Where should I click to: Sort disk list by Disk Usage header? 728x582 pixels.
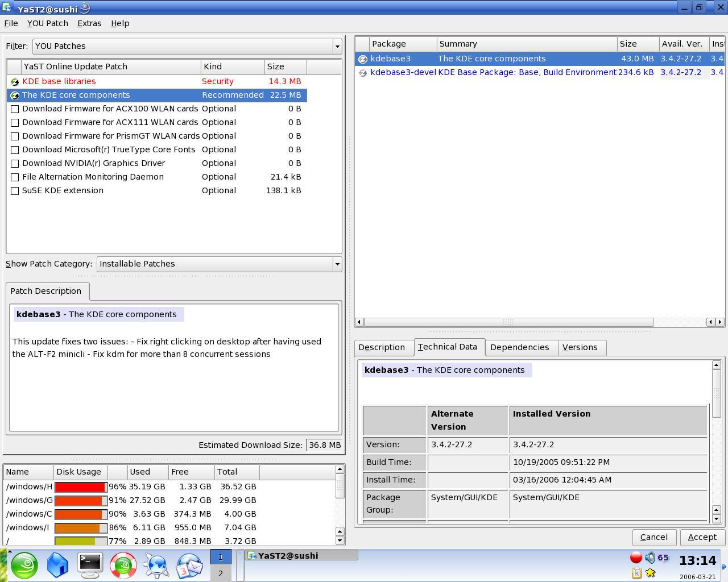[x=80, y=472]
